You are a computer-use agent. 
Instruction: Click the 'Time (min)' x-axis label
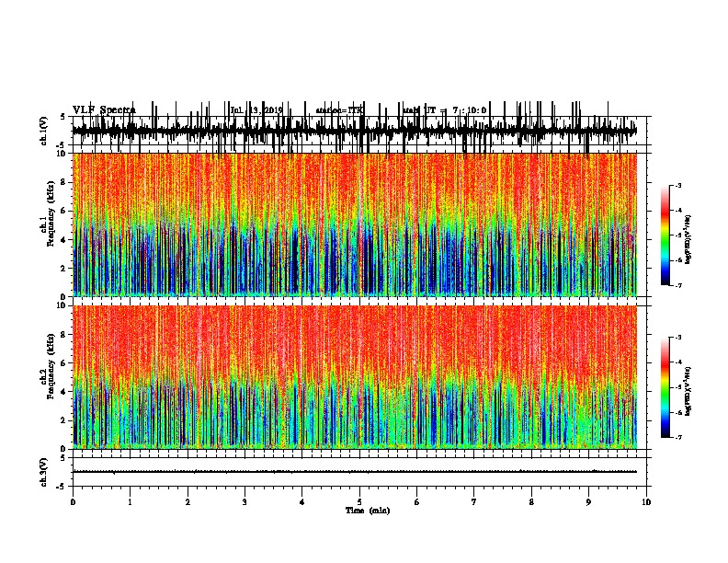pos(368,511)
